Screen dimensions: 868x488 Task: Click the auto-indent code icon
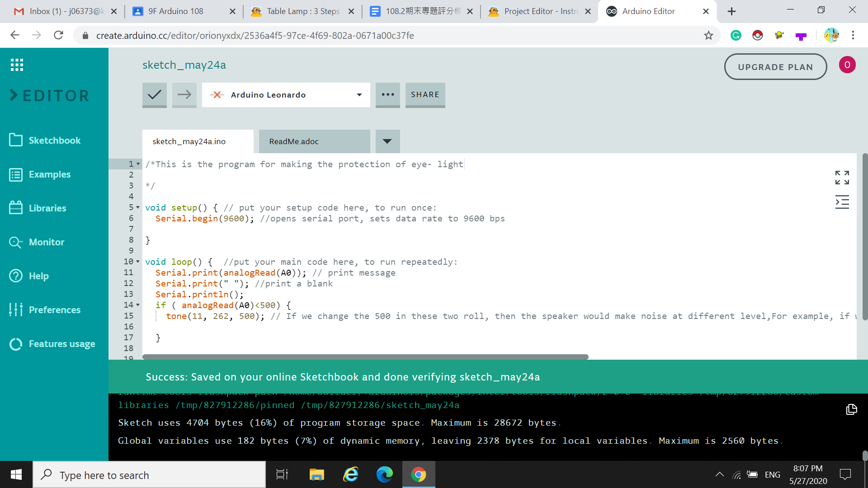point(842,202)
